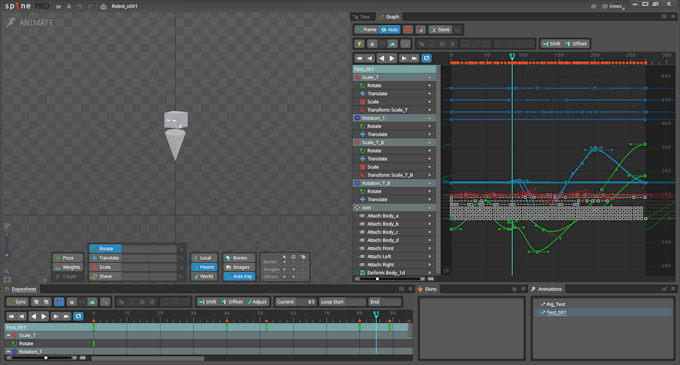
Task: Select the Parent axes option
Action: (204, 267)
